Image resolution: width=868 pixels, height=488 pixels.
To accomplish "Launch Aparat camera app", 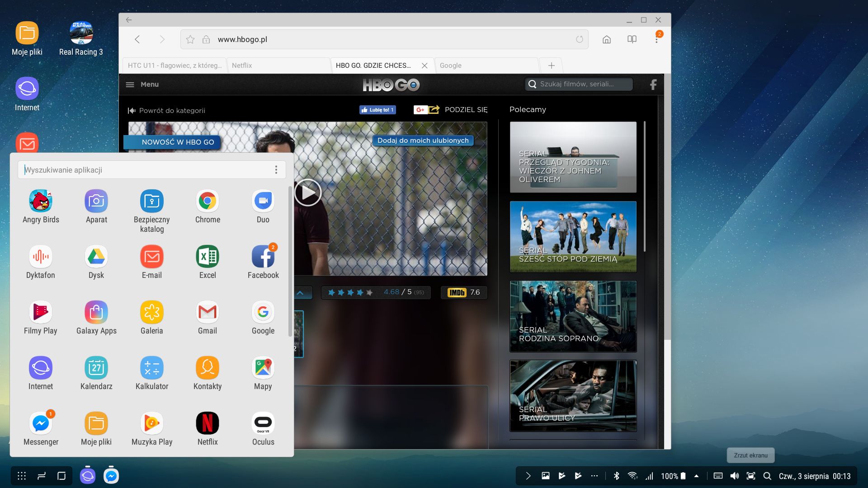I will pyautogui.click(x=96, y=207).
